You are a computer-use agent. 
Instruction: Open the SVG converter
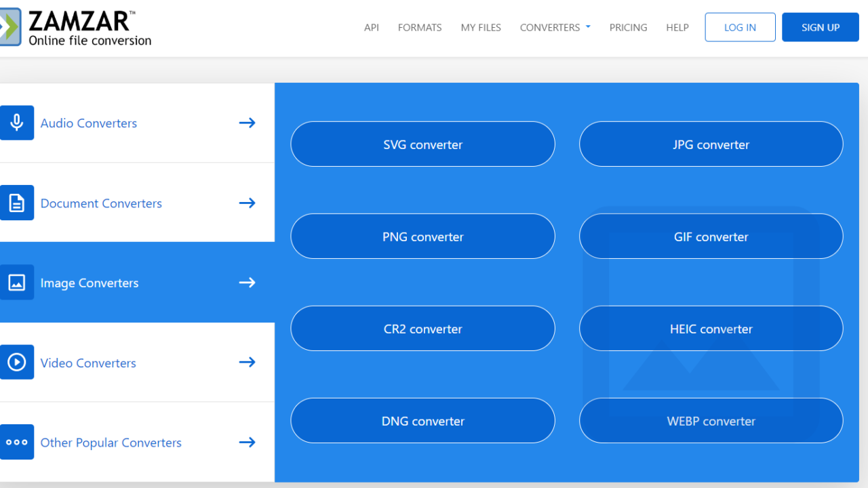(423, 144)
